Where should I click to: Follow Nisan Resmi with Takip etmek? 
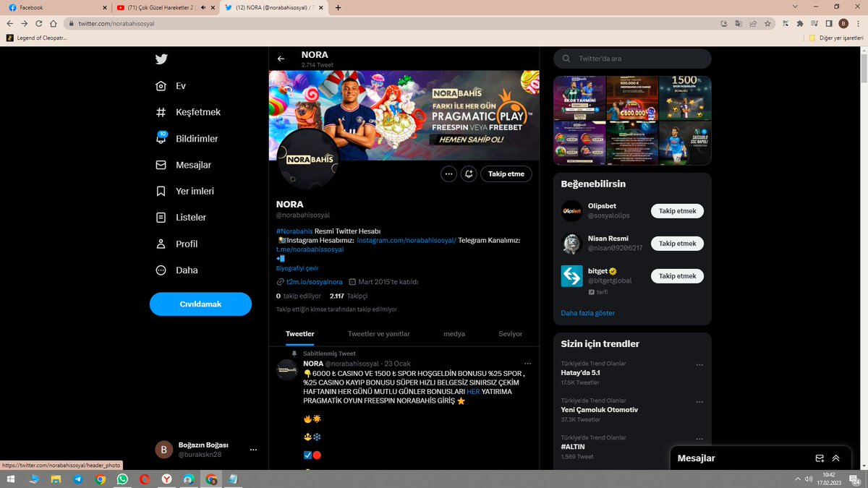click(x=677, y=244)
